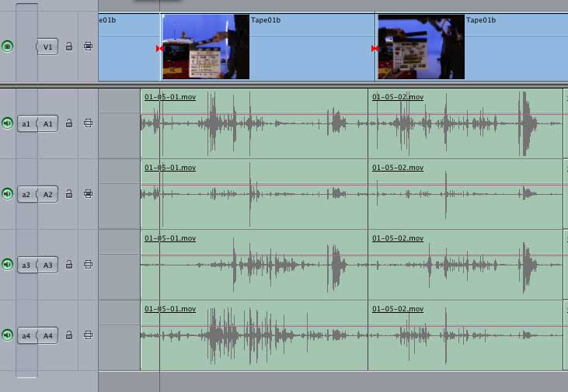Toggle V1 track visibility
The height and width of the screenshot is (392, 568).
pyautogui.click(x=7, y=47)
